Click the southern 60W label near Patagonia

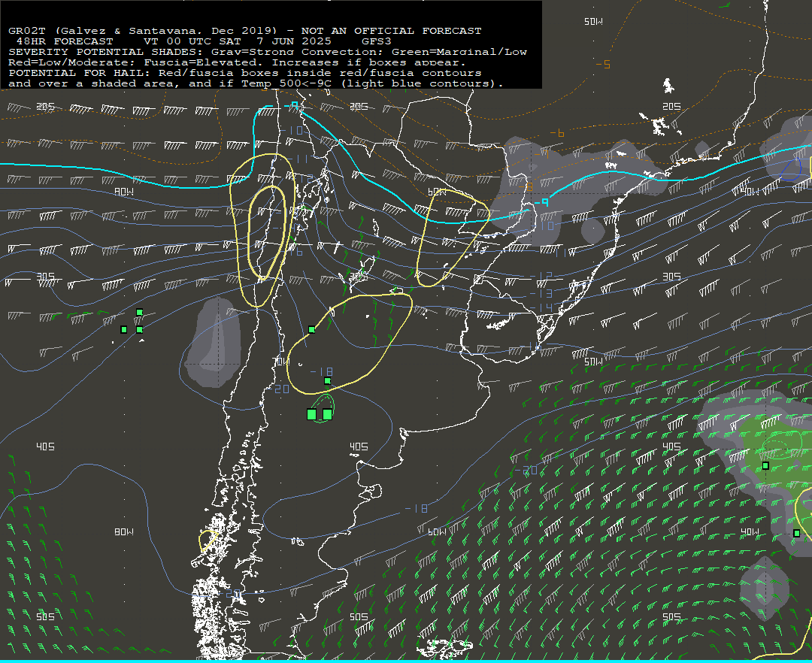[437, 531]
